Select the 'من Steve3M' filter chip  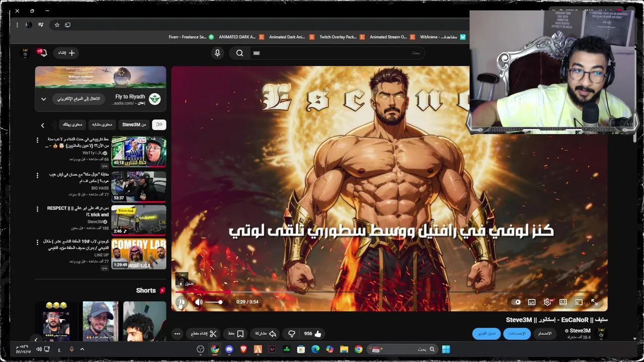(134, 125)
